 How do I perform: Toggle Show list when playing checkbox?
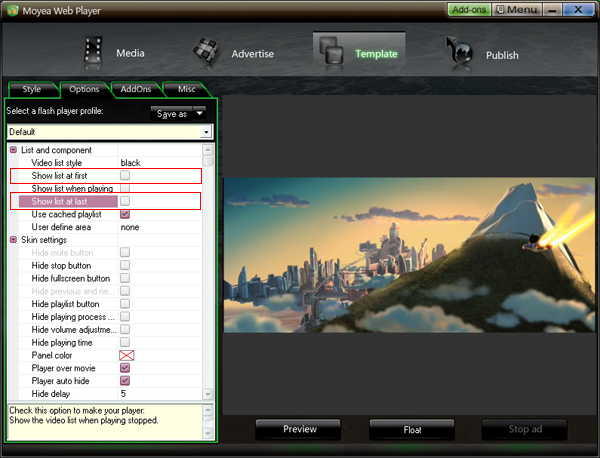pos(125,188)
